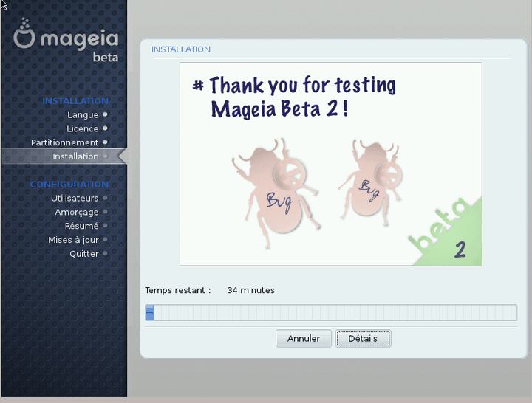Click the CONFIGURATION sidebar heading
Image resolution: width=532 pixels, height=403 pixels.
(69, 184)
